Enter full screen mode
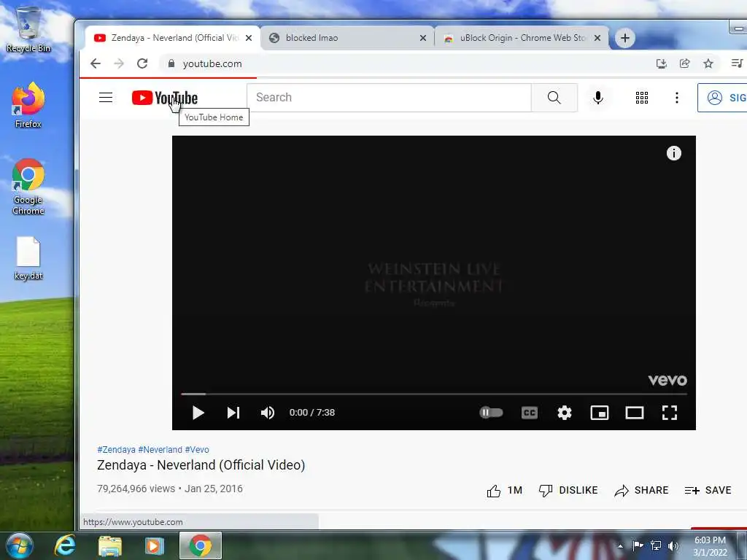Image resolution: width=747 pixels, height=560 pixels. tap(670, 413)
